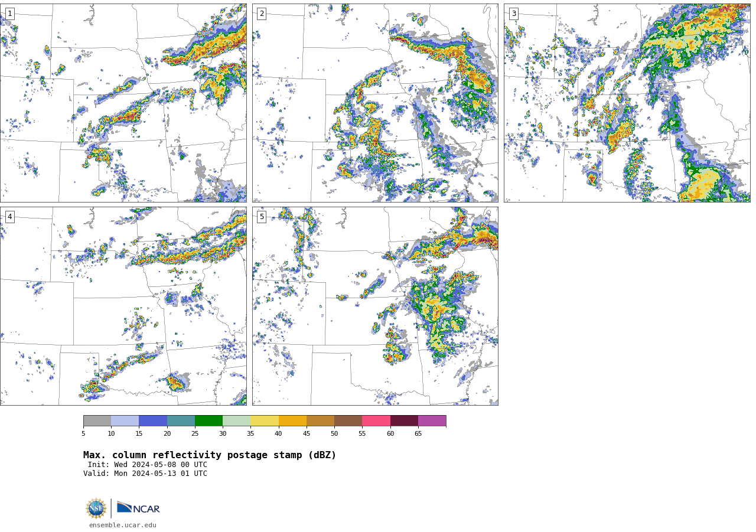Open ensemble member 4 reflectivity panel
The image size is (756, 532).
(x=123, y=306)
